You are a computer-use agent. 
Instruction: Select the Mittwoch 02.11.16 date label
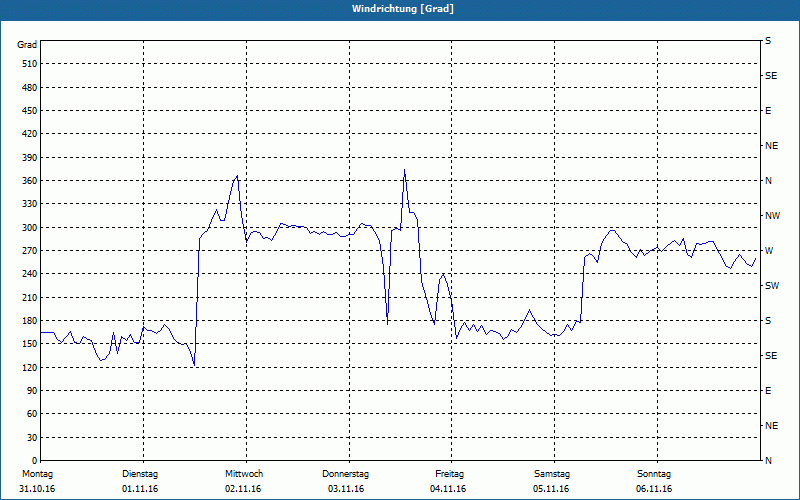point(244,481)
